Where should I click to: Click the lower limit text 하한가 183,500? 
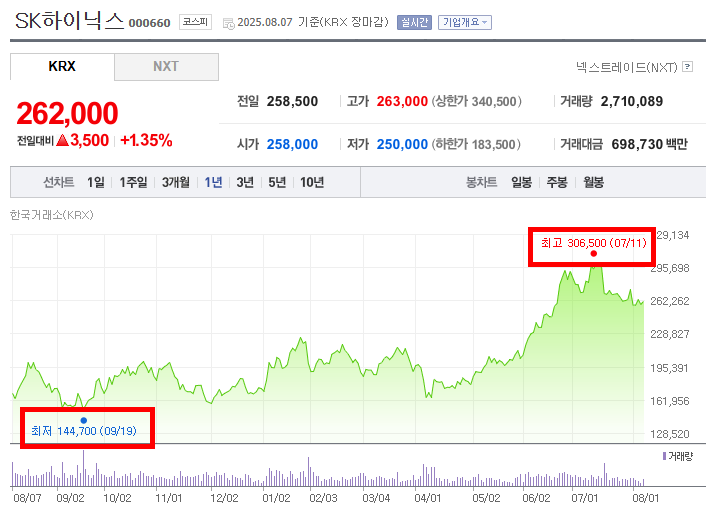pyautogui.click(x=476, y=144)
